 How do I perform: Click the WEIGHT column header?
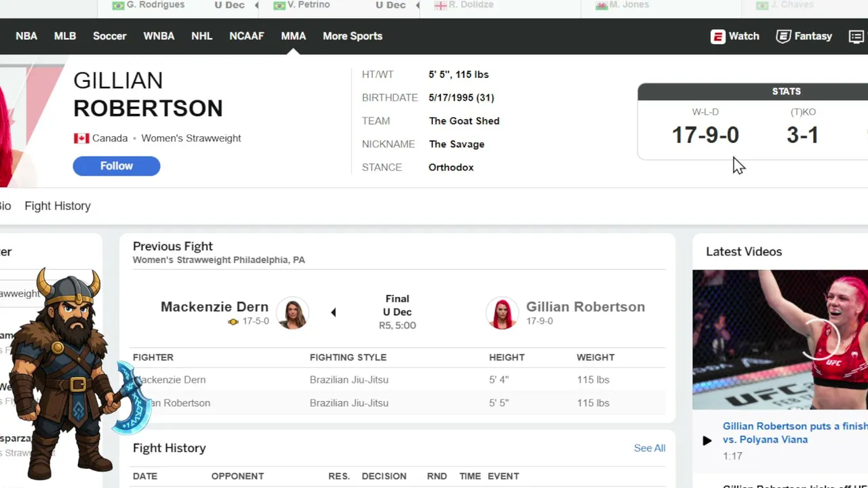pos(595,357)
